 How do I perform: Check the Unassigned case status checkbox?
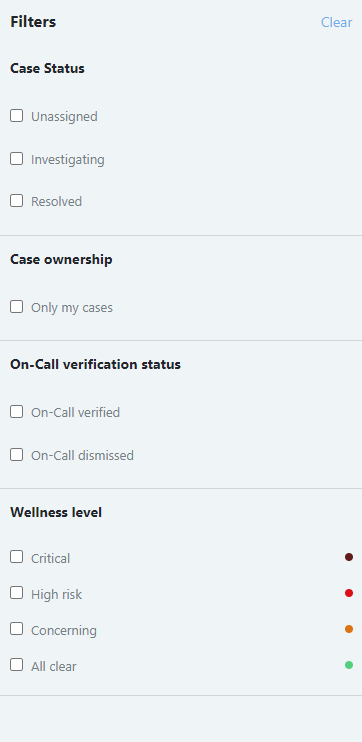(x=17, y=115)
